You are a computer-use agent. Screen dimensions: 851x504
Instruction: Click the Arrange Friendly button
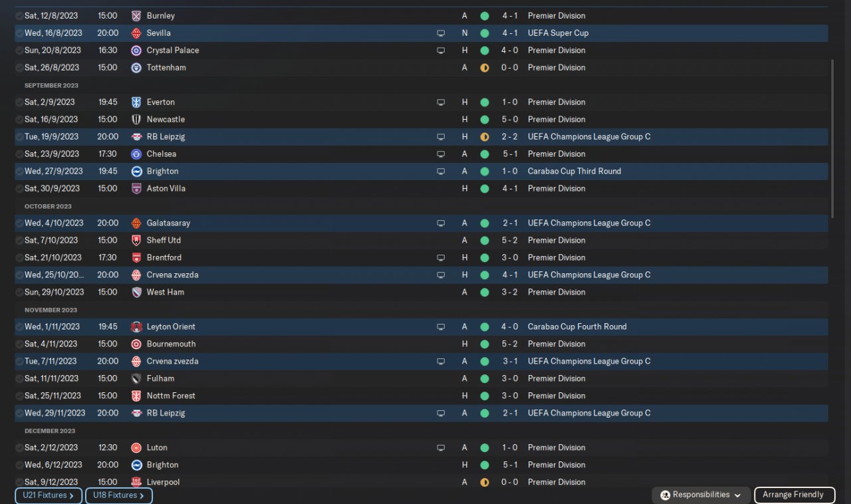(x=793, y=495)
